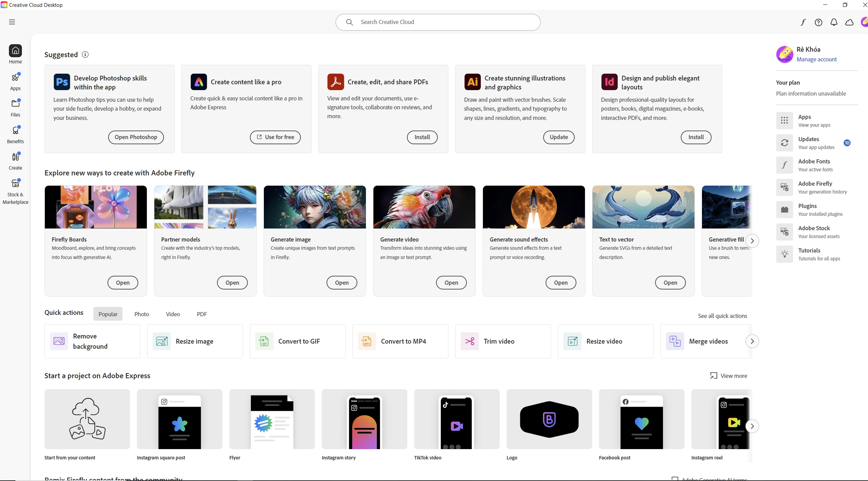
Task: Open Adobe Fonts from the top bar
Action: click(x=803, y=22)
